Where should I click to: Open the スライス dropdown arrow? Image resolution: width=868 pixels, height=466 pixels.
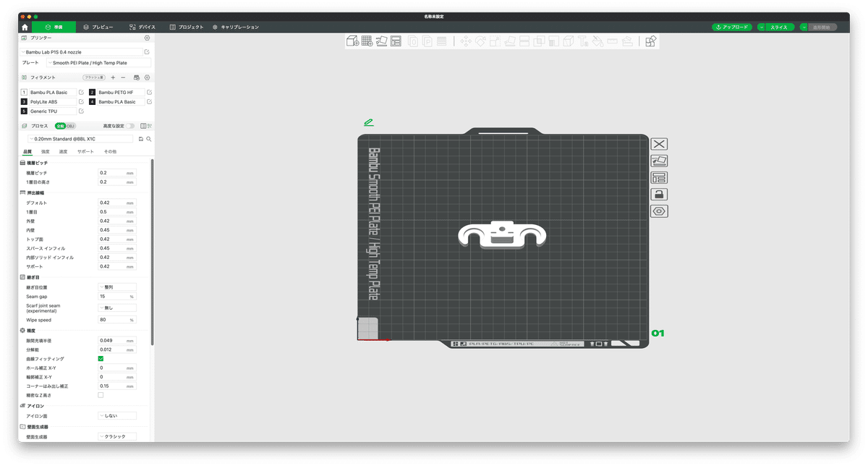(761, 27)
